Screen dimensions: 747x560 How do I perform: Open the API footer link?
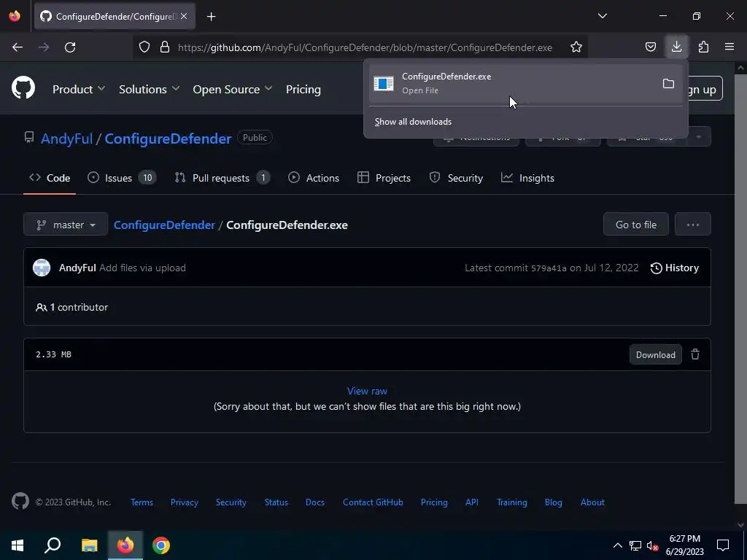point(472,502)
